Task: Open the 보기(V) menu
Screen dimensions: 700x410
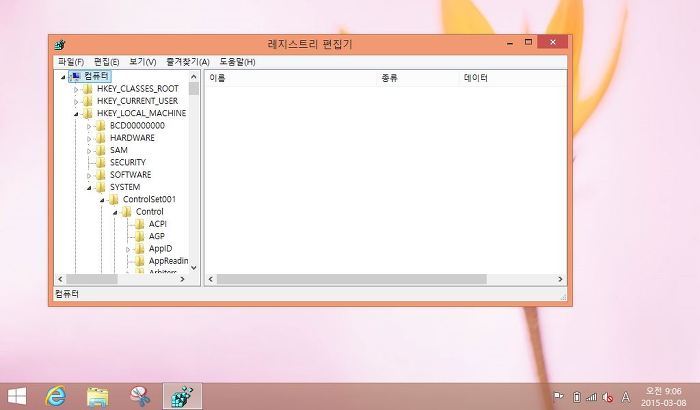Action: click(142, 62)
